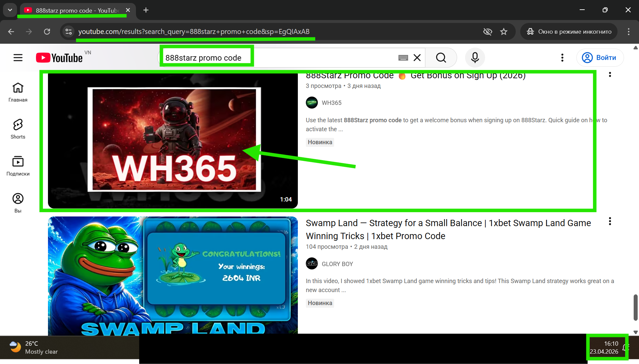Image resolution: width=639 pixels, height=364 pixels.
Task: Click the 3 просмотра view count text
Action: 323,86
